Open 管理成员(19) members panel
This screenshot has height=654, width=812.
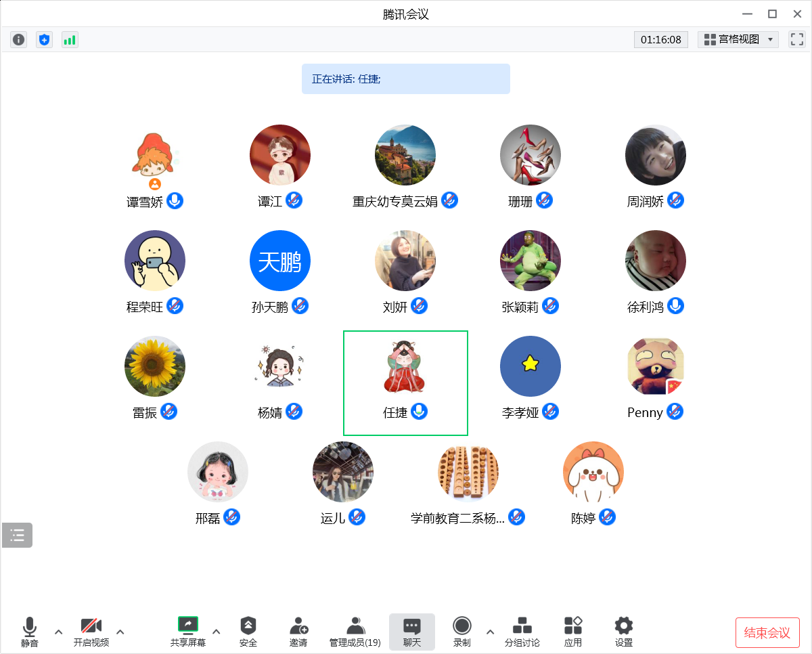355,632
